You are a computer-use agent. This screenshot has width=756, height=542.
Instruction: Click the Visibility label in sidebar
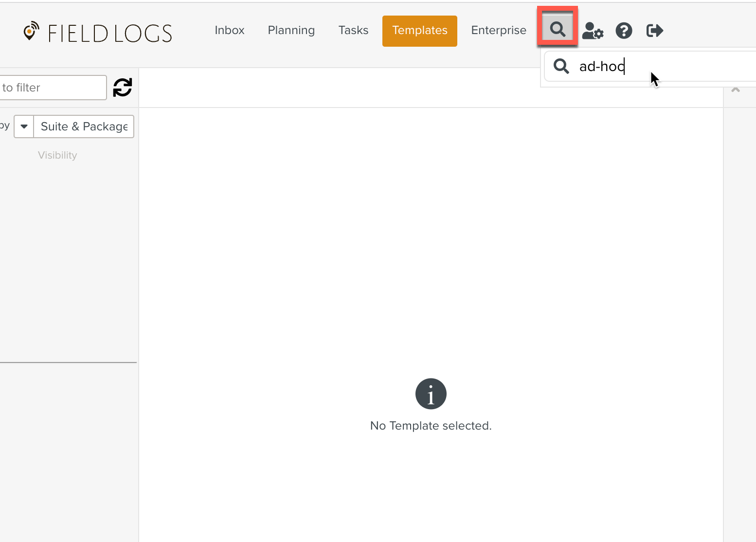click(x=57, y=155)
